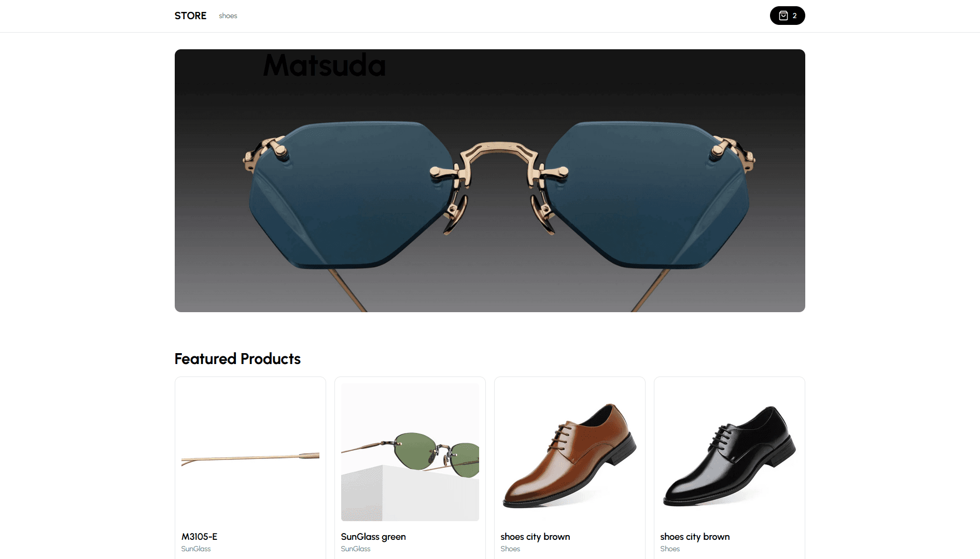Open the SunGlass green product image
Screen dimensions: 980x559
(x=410, y=452)
